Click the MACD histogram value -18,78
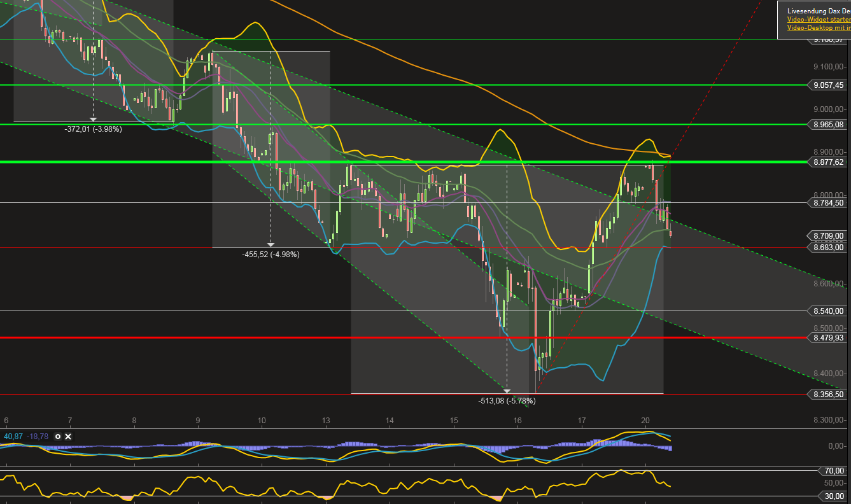This screenshot has width=851, height=504. pyautogui.click(x=38, y=437)
